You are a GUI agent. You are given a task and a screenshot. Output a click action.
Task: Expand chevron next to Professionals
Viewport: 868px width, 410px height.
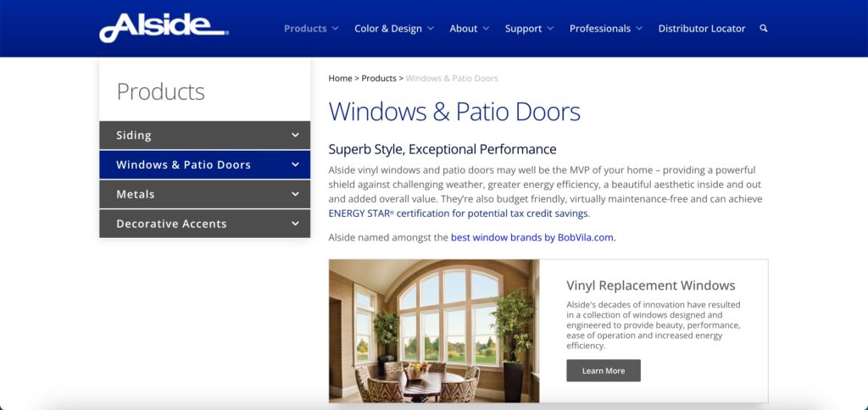(639, 29)
